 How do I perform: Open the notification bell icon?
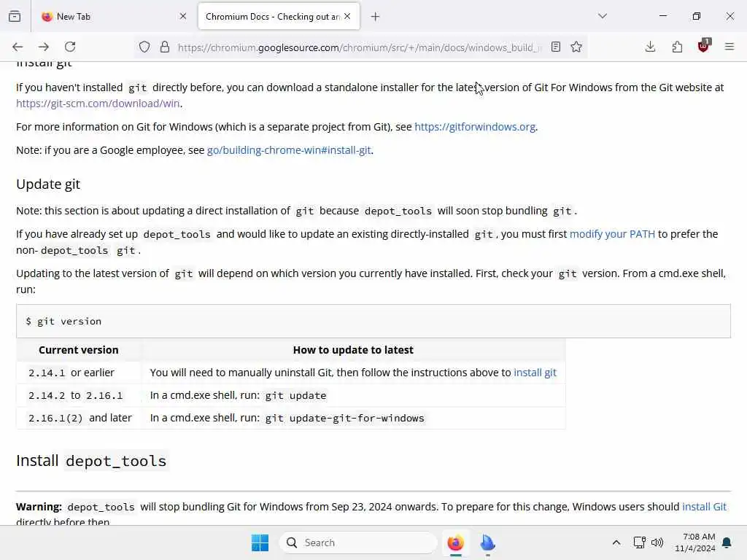[727, 542]
